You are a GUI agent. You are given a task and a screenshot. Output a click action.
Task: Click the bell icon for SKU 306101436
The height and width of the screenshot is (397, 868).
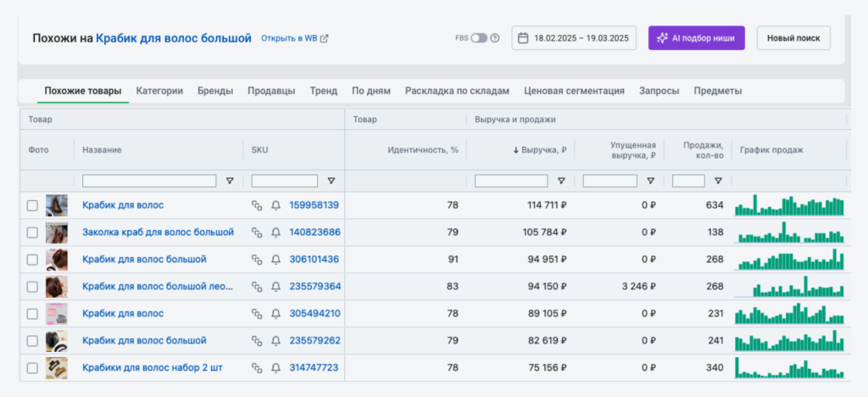(275, 260)
